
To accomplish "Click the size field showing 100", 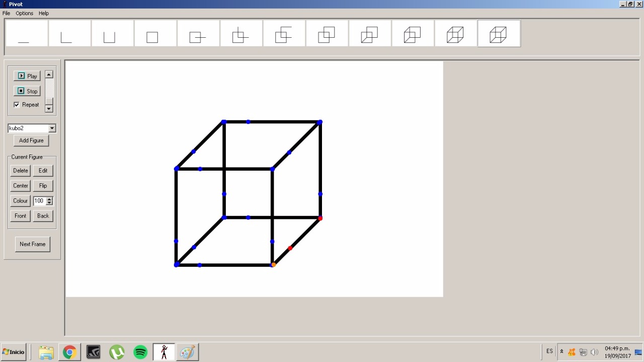I will [x=39, y=201].
